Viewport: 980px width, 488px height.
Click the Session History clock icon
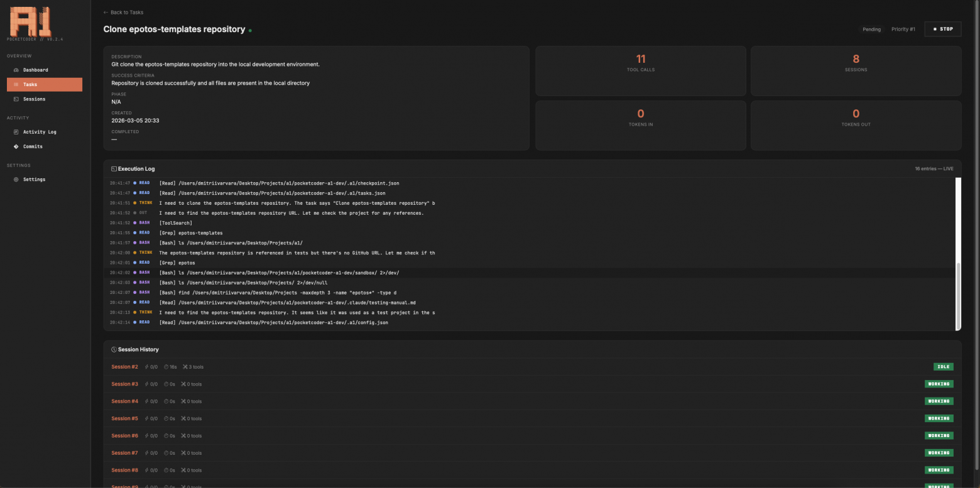point(114,349)
